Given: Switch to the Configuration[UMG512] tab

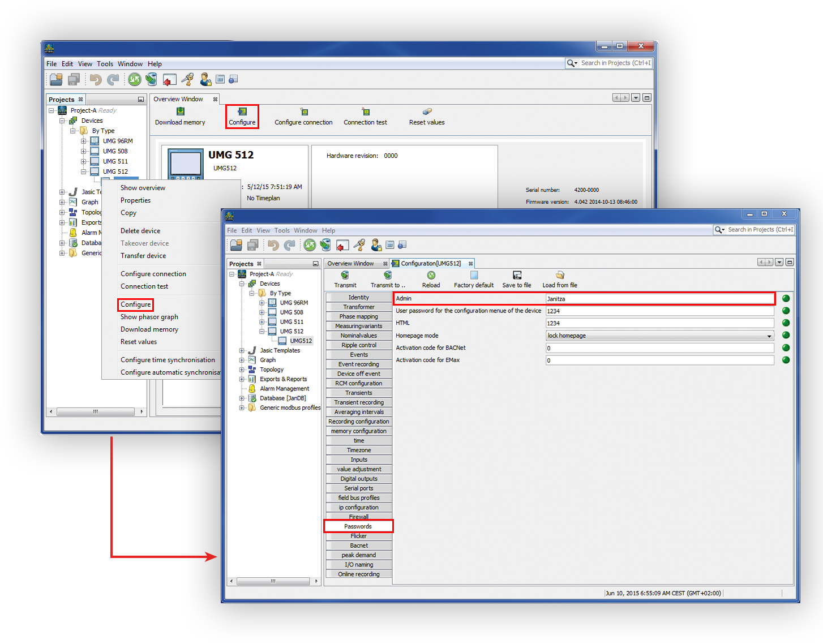Looking at the screenshot, I should point(431,264).
